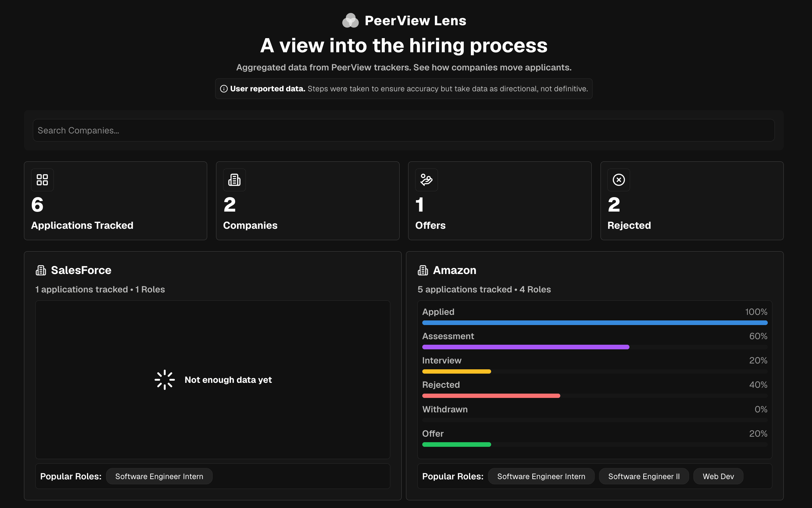Click the building icon next to SalesForce
812x508 pixels.
[x=41, y=270]
